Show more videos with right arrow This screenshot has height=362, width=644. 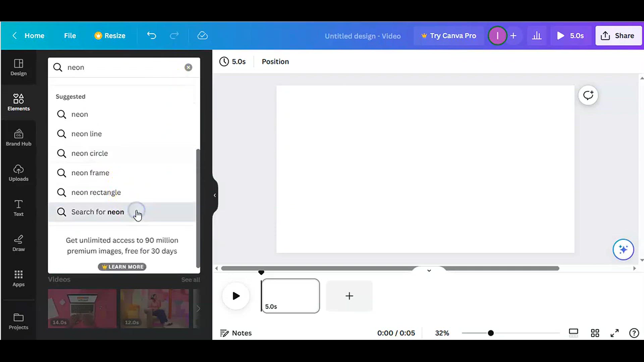198,309
